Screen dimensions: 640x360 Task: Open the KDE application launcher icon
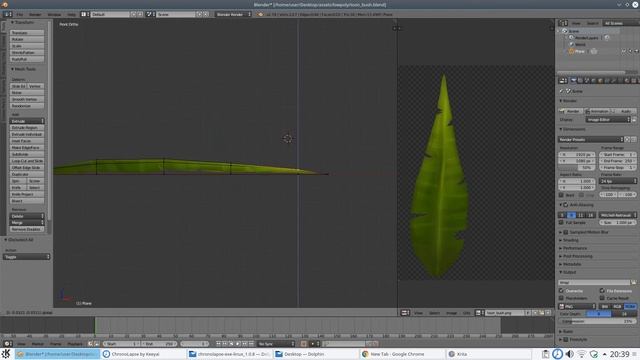coord(6,354)
